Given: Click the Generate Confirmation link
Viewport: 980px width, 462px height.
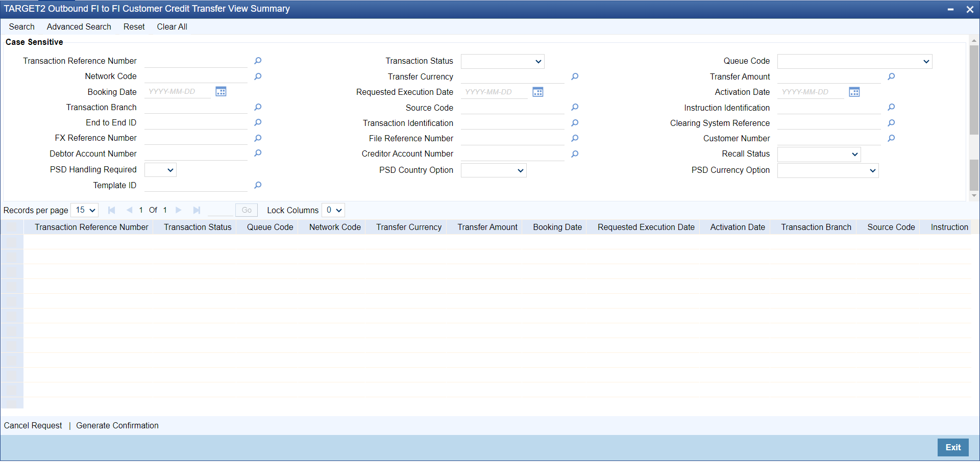Looking at the screenshot, I should (117, 425).
